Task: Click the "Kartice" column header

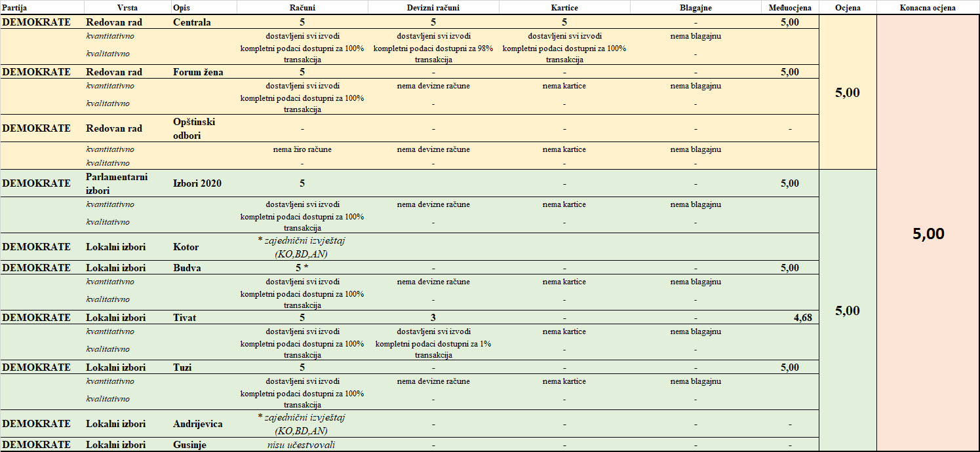Action: [564, 8]
